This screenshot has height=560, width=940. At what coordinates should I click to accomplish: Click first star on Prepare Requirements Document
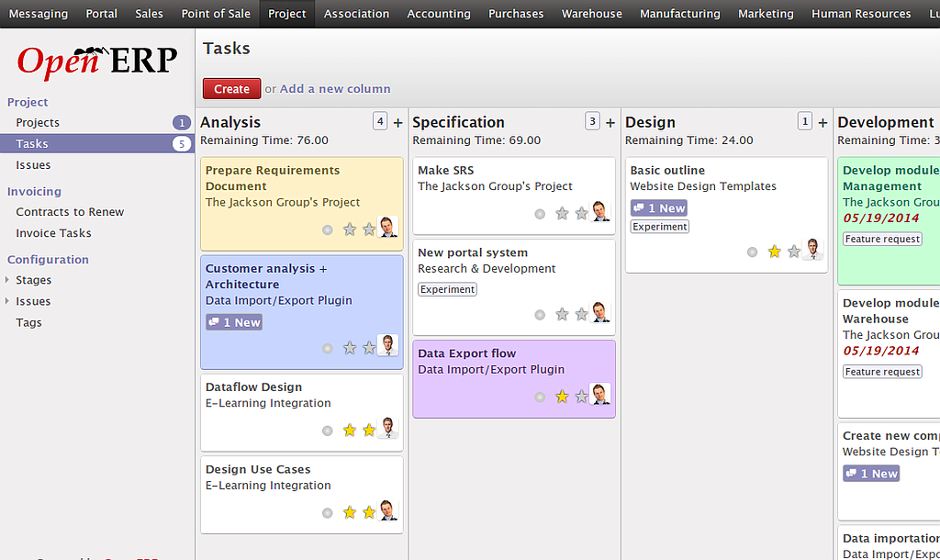pyautogui.click(x=350, y=229)
